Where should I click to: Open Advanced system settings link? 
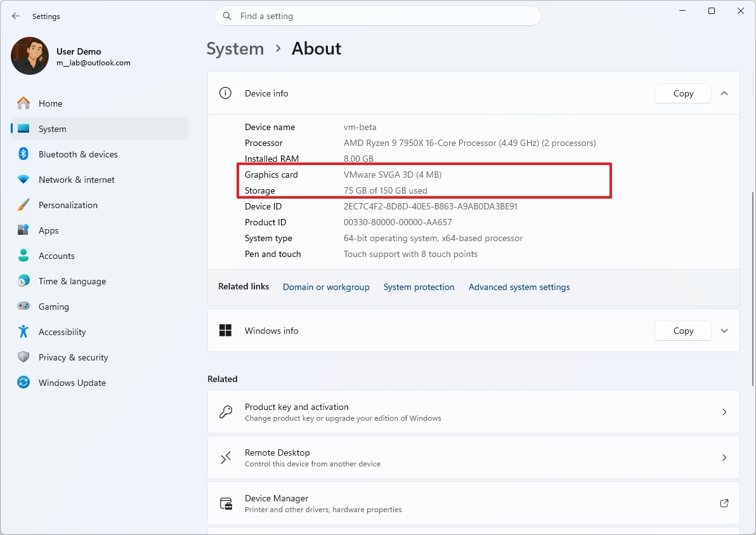pos(519,287)
